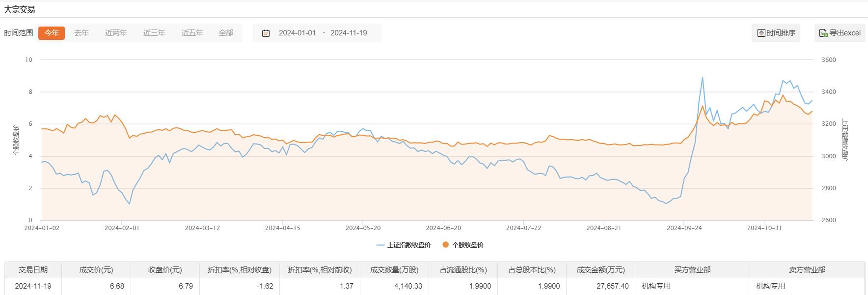Image resolution: width=868 pixels, height=295 pixels.
Task: Click the 导出excel file icon
Action: [x=823, y=33]
